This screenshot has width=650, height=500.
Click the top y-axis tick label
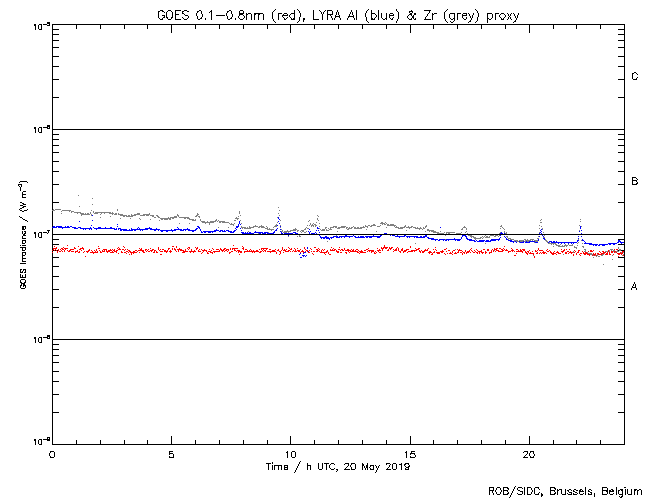[x=38, y=25]
